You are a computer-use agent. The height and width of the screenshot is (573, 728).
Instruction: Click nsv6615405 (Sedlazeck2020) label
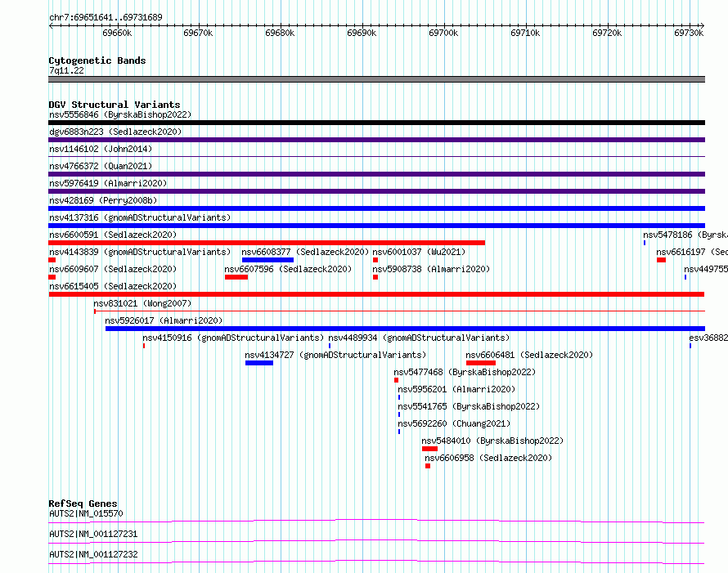113,286
